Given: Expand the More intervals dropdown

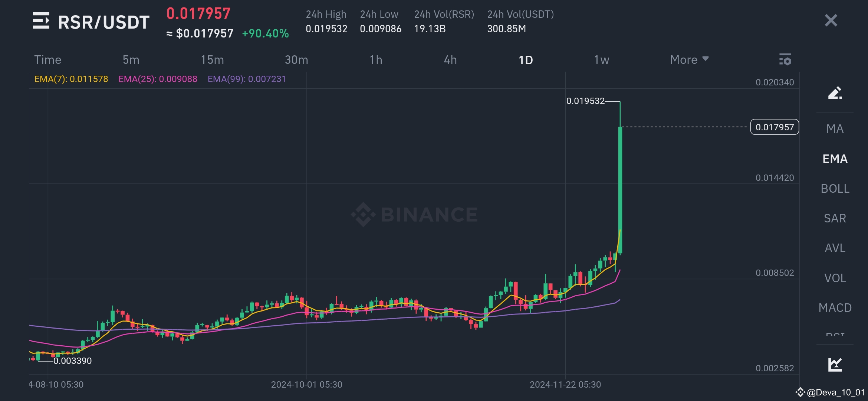Looking at the screenshot, I should pos(689,60).
